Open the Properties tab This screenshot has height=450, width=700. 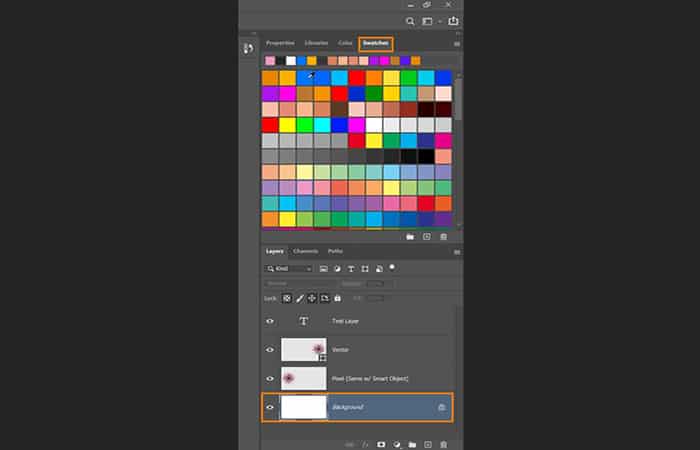[x=280, y=44]
